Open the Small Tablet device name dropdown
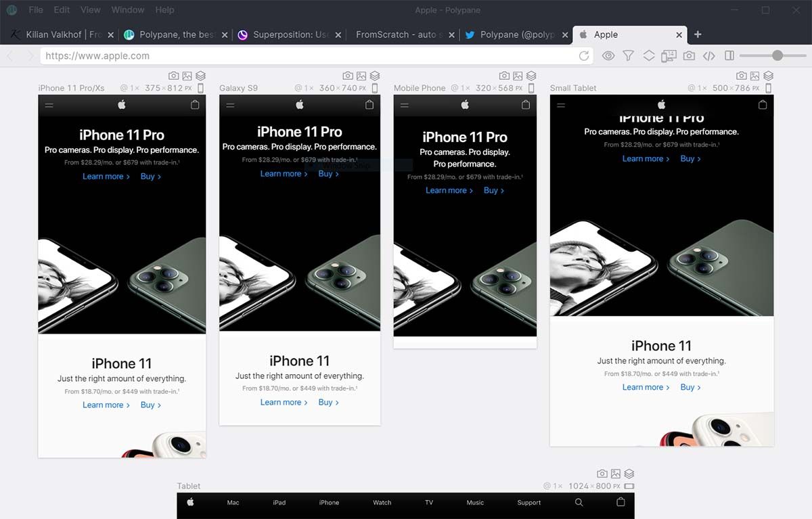 point(573,88)
